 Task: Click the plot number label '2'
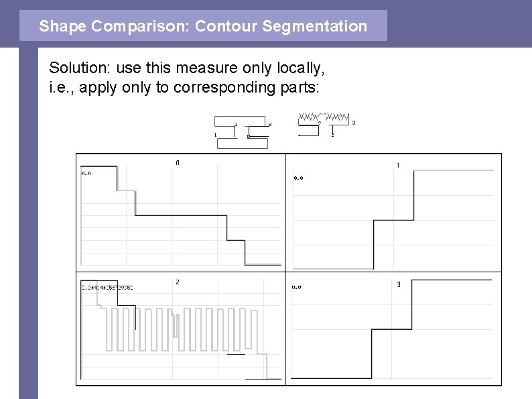(x=178, y=282)
